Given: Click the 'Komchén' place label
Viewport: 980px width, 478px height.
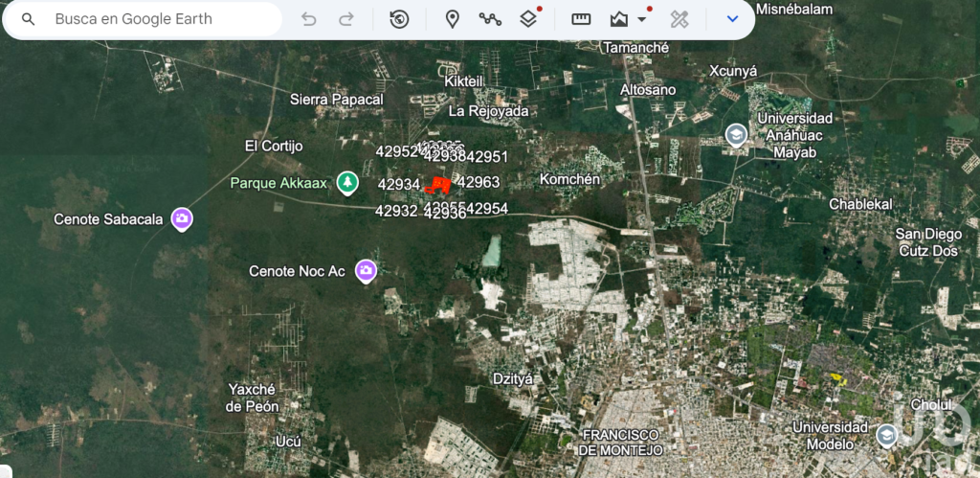Looking at the screenshot, I should pyautogui.click(x=570, y=179).
